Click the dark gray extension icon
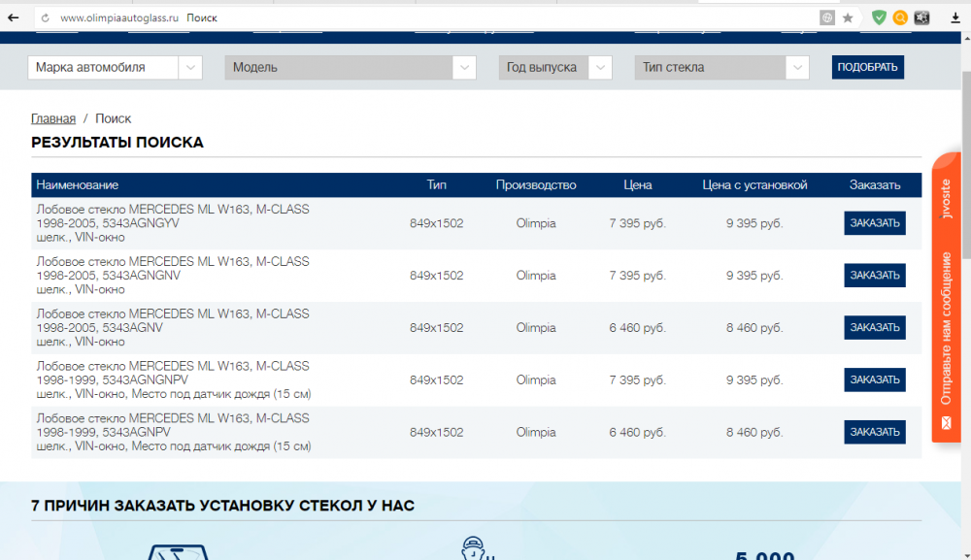The image size is (971, 560). (x=922, y=17)
